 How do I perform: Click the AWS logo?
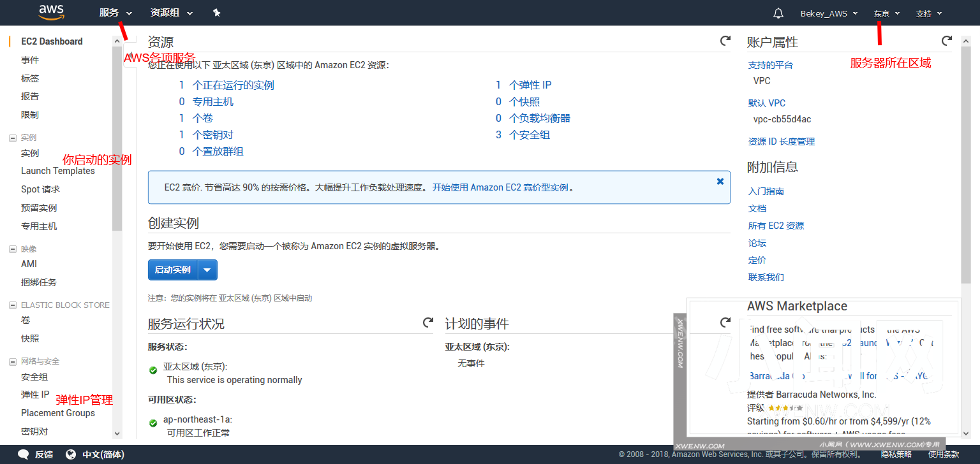click(x=51, y=12)
